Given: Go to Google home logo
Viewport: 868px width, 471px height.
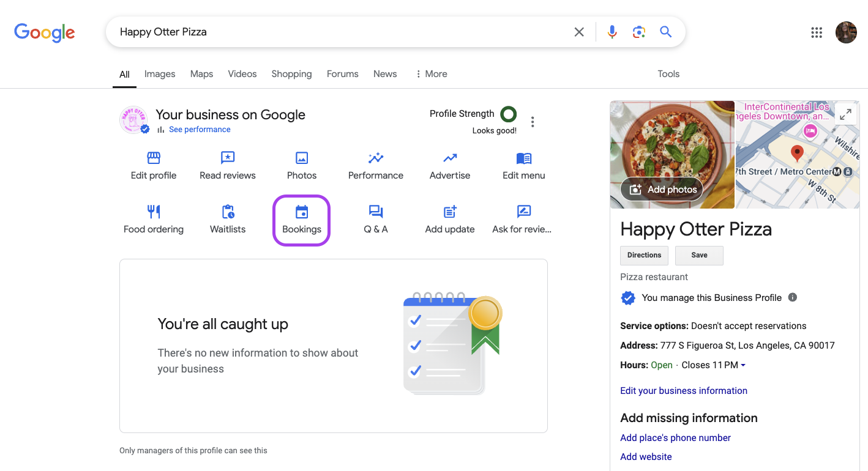Looking at the screenshot, I should (x=45, y=32).
